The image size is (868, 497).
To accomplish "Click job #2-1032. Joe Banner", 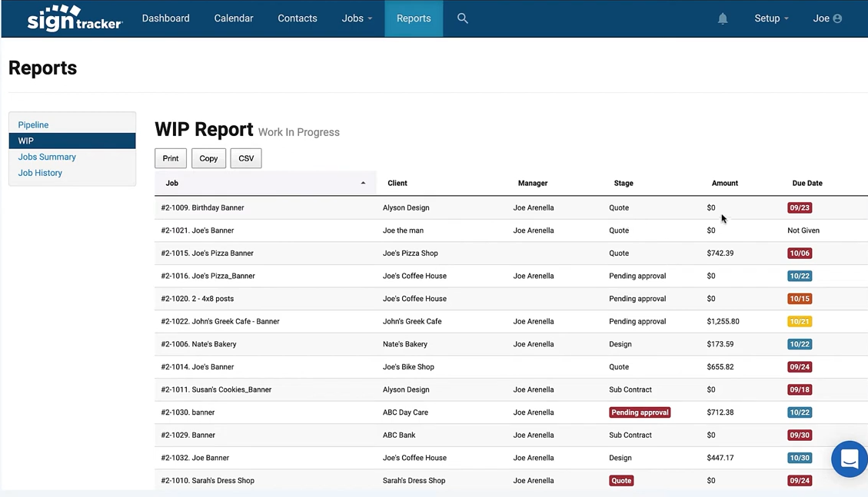I will [195, 458].
